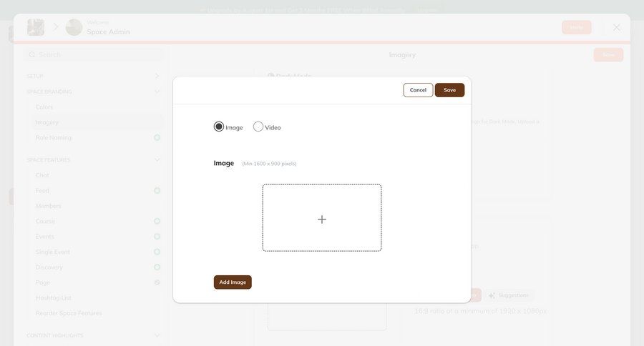Click the space logo thumbnail in the header
Image resolution: width=644 pixels, height=346 pixels.
click(x=36, y=27)
